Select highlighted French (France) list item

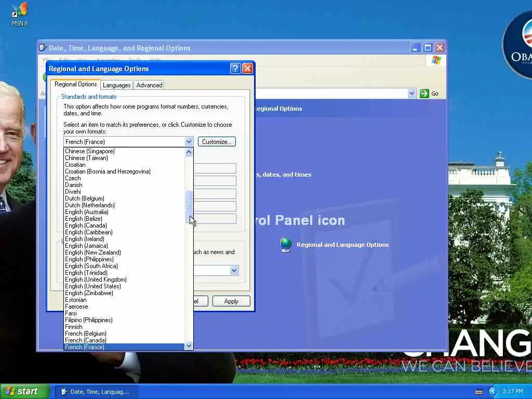pyautogui.click(x=124, y=347)
